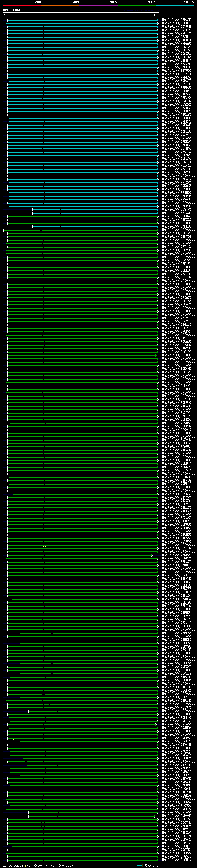Select label UniRef100_A8UA63
This screenshot has width=197, height=868.
tap(176, 342)
